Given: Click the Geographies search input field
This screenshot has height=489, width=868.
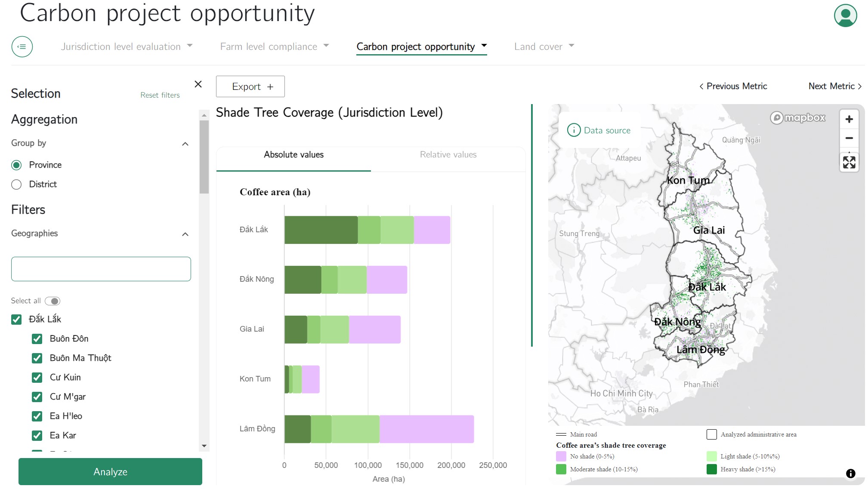Looking at the screenshot, I should tap(101, 269).
